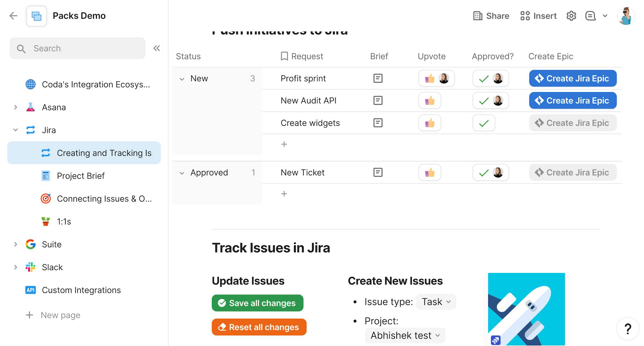Screen dimensions: 644x346
Task: Open the Issue type Task dropdown
Action: pos(436,302)
